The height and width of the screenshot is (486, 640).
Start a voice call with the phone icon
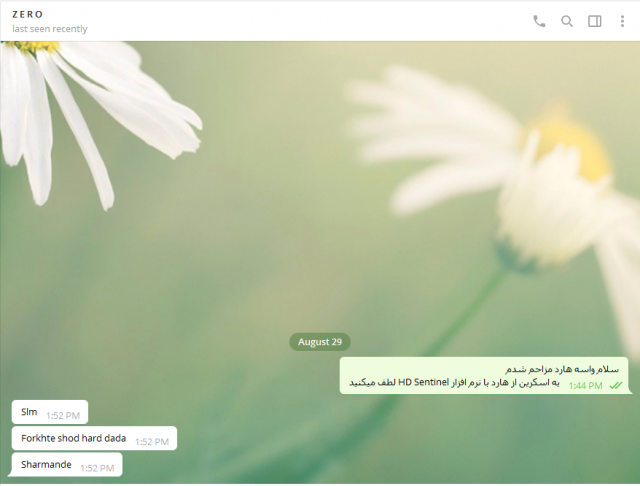pos(539,21)
